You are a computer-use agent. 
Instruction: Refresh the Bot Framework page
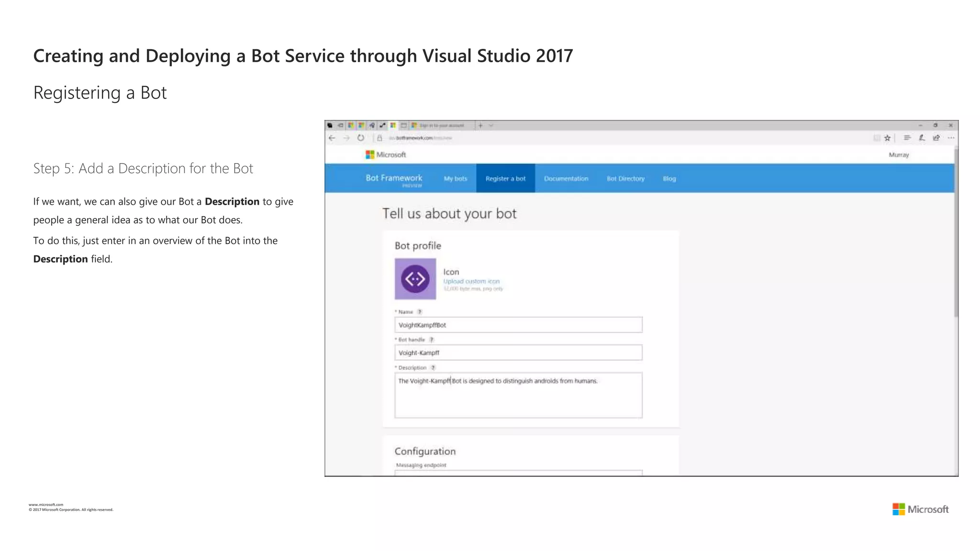tap(361, 138)
